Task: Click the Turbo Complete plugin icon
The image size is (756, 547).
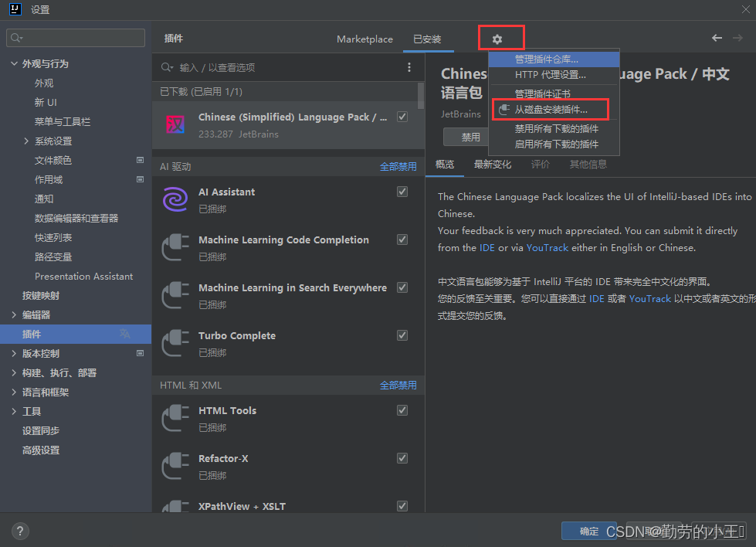Action: point(175,343)
